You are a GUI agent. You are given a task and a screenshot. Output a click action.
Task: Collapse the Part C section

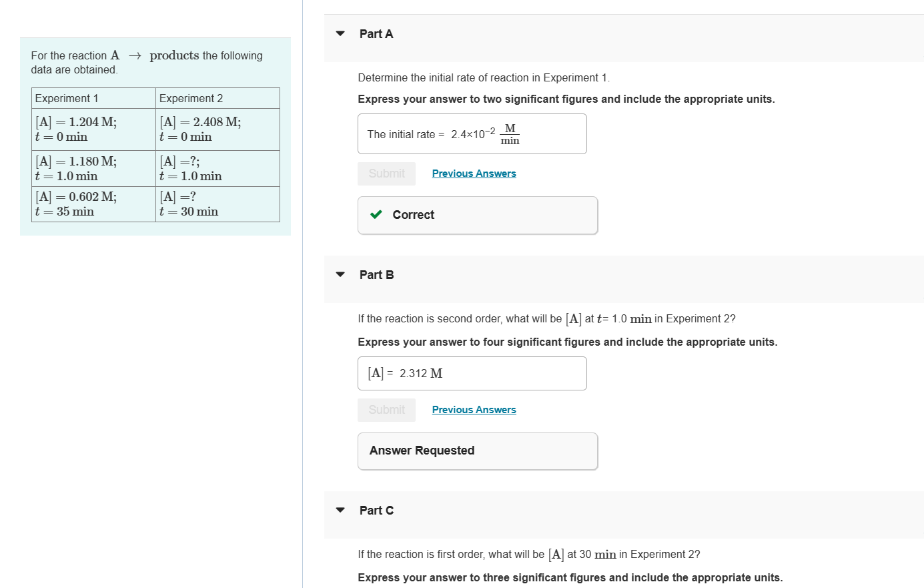pyautogui.click(x=340, y=509)
